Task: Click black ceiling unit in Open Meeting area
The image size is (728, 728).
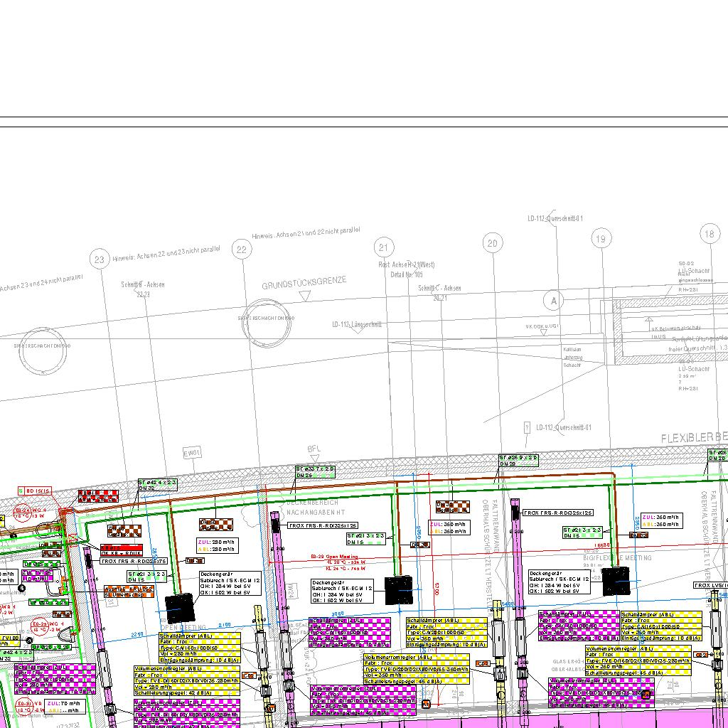Action: tap(180, 609)
